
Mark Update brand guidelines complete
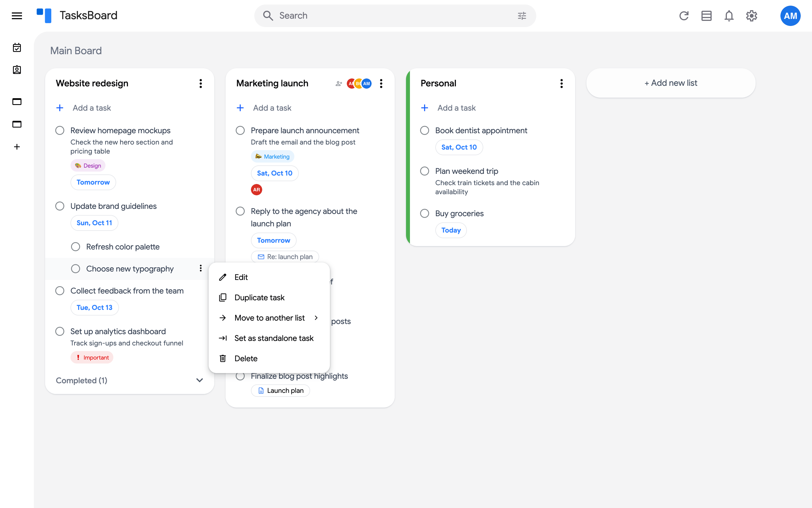(x=60, y=206)
